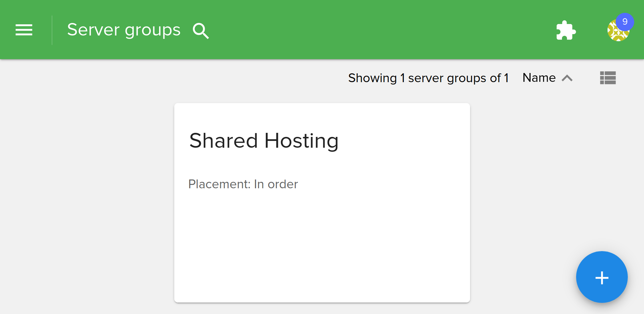Click the search magnifier icon
644x314 pixels.
click(201, 31)
